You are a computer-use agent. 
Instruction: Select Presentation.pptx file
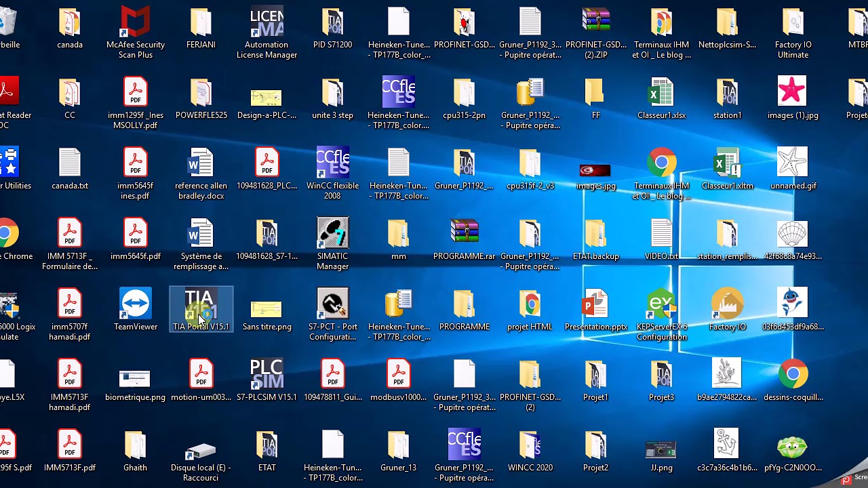click(x=595, y=309)
